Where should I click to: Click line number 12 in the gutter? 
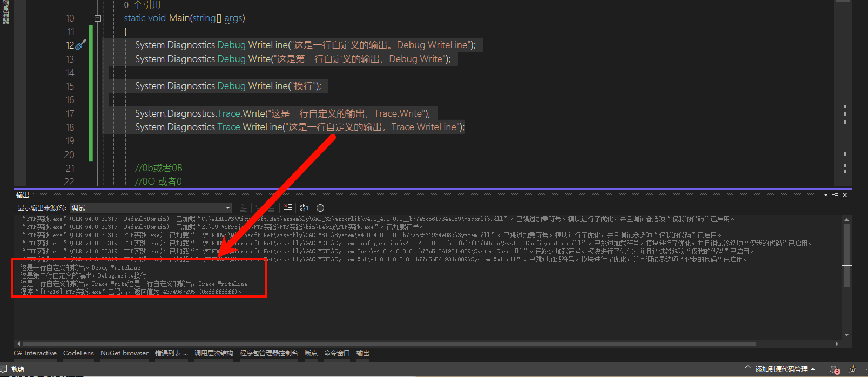pyautogui.click(x=70, y=45)
